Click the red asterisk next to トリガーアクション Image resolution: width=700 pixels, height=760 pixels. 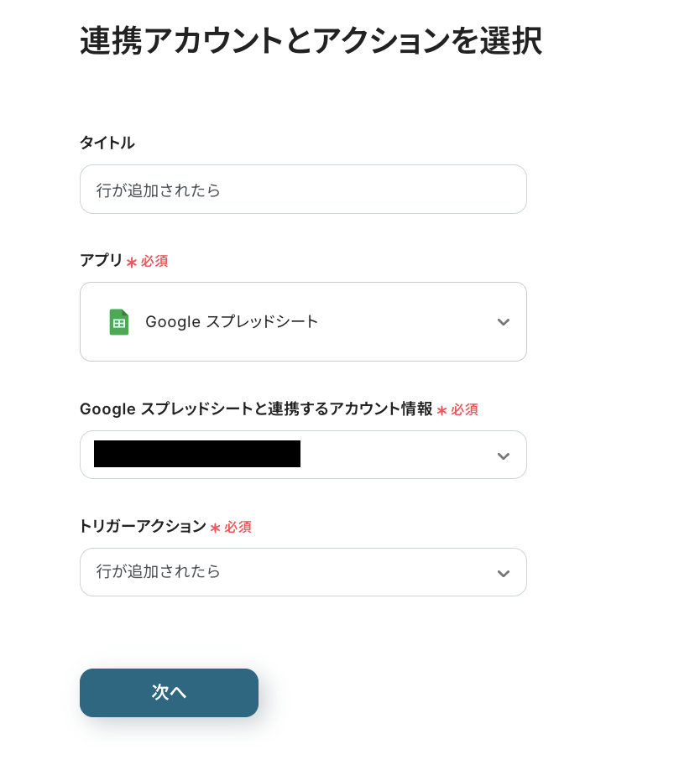point(215,528)
